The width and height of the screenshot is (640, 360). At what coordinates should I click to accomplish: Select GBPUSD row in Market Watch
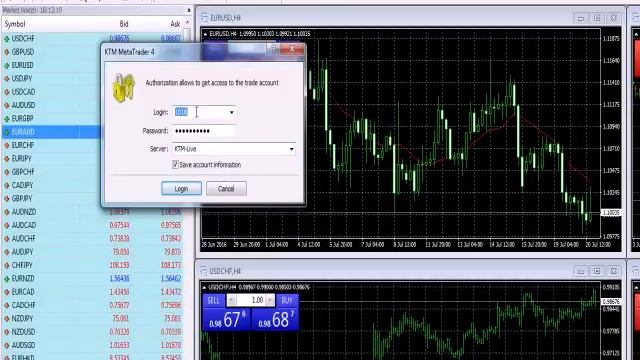(92, 52)
